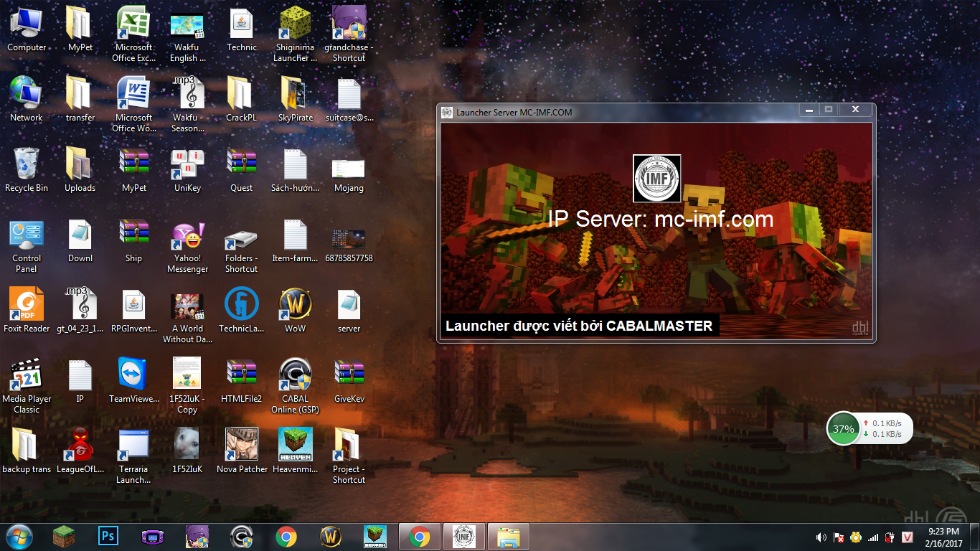Viewport: 980px width, 551px height.
Task: Minimize the Launcher Server MC-IMF.COM window
Action: pyautogui.click(x=809, y=110)
